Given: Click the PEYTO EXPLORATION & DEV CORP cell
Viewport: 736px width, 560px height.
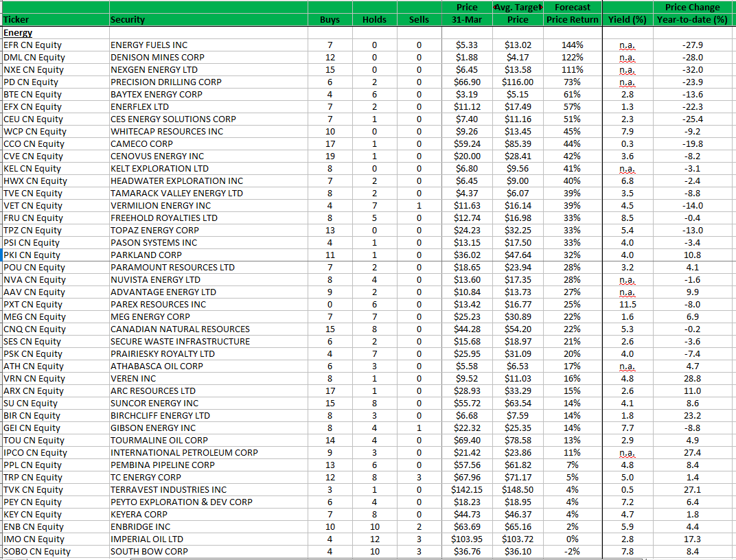Looking at the screenshot, I should tap(209, 502).
